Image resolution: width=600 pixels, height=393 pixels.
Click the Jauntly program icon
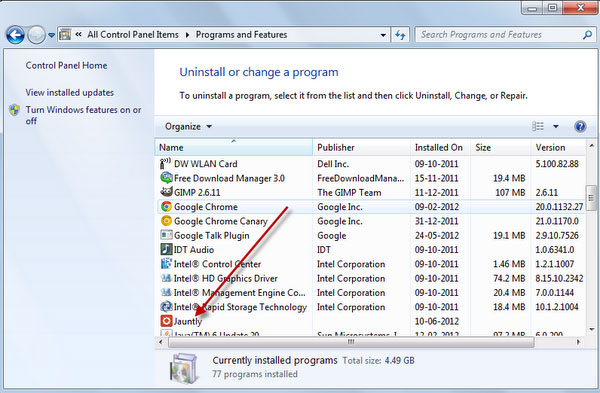166,321
